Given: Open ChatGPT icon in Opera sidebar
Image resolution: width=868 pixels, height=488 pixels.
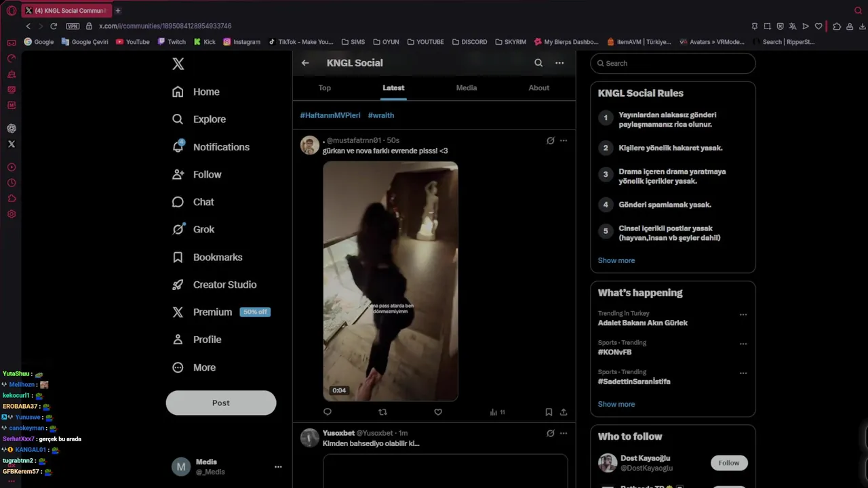Looking at the screenshot, I should [12, 128].
